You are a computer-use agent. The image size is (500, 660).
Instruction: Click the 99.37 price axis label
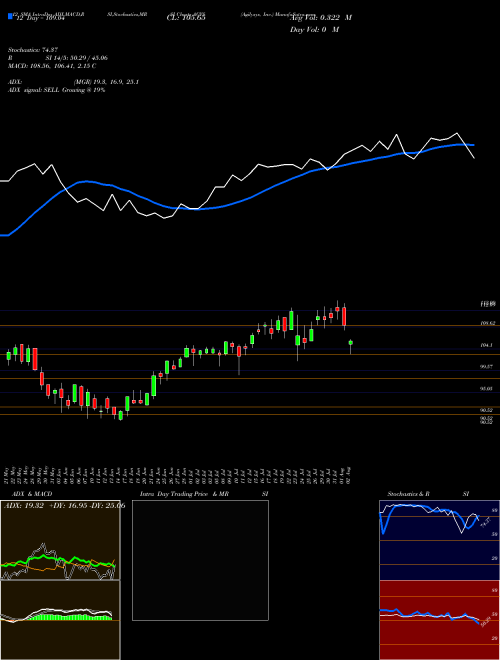tap(486, 367)
